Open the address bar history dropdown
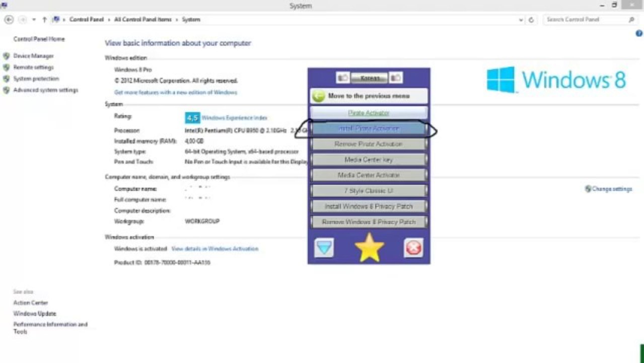644x363 pixels. click(521, 20)
